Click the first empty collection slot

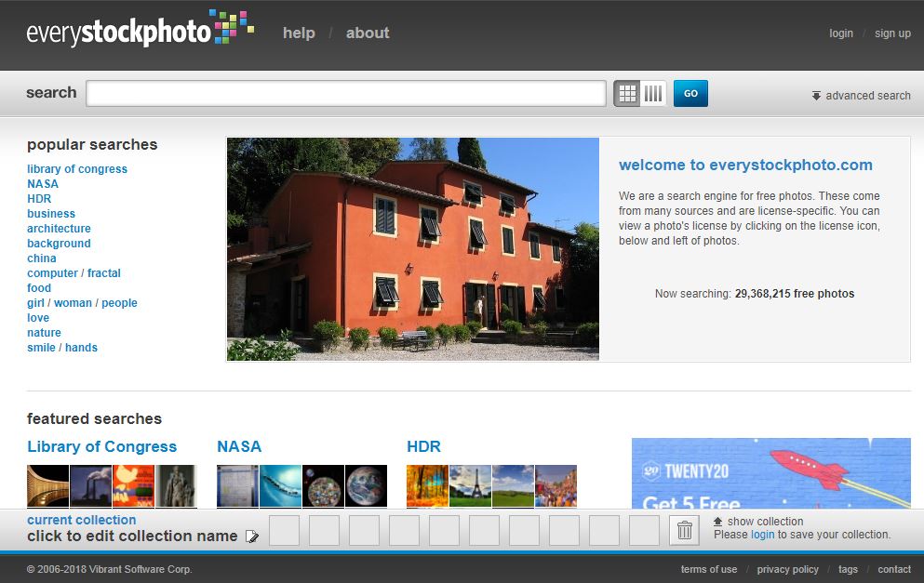(x=284, y=530)
